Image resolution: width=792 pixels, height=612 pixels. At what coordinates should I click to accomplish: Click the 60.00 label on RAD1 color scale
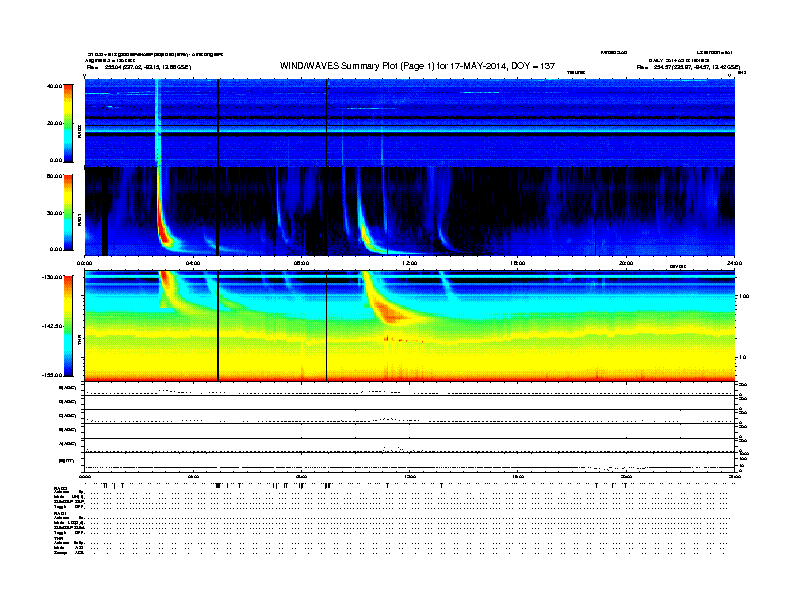coord(54,176)
